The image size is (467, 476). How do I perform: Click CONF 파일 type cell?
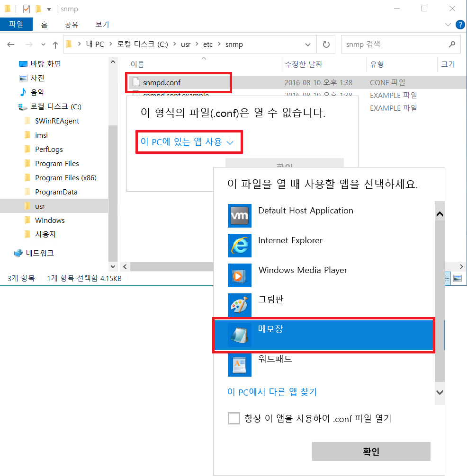click(x=387, y=83)
